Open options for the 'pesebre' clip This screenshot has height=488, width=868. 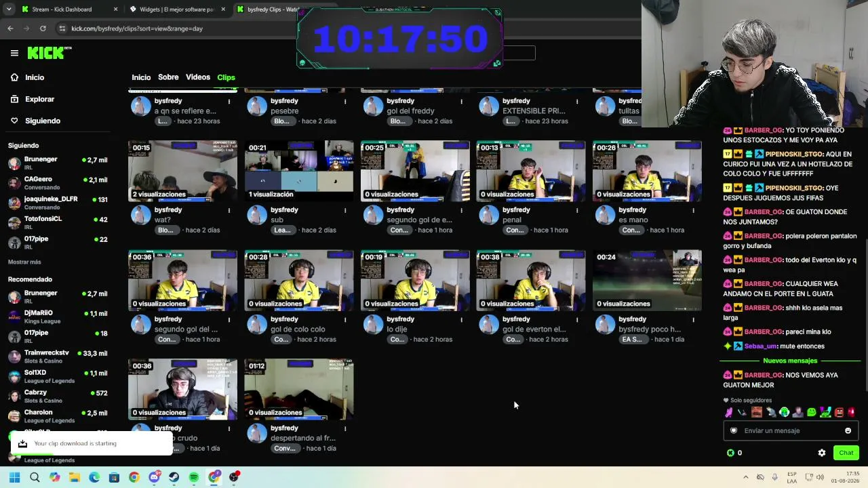tap(345, 101)
